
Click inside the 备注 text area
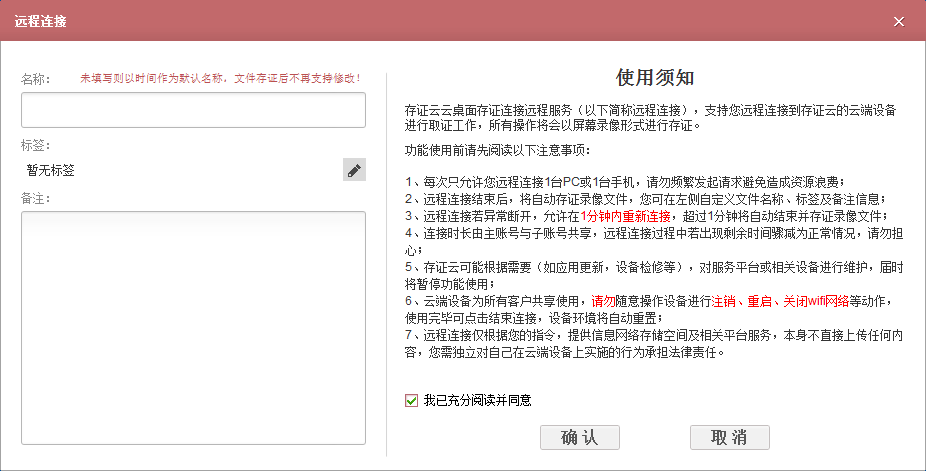(x=193, y=328)
